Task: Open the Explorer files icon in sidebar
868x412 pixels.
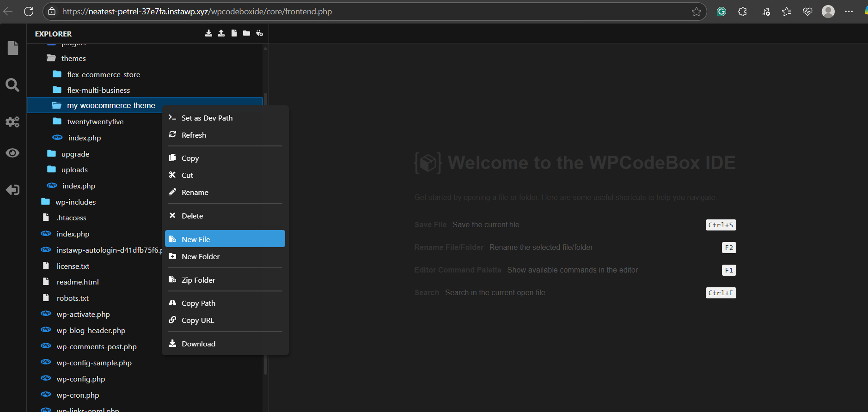Action: click(x=13, y=48)
